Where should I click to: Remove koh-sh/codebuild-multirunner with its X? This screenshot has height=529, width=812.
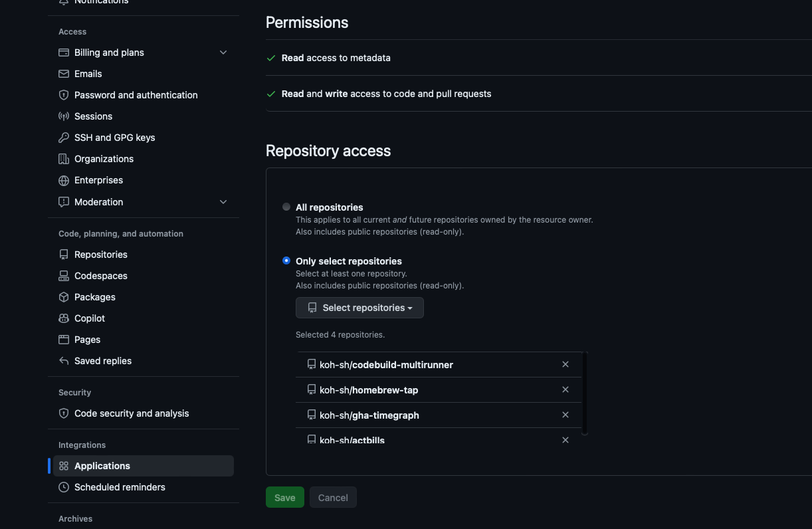pos(565,364)
